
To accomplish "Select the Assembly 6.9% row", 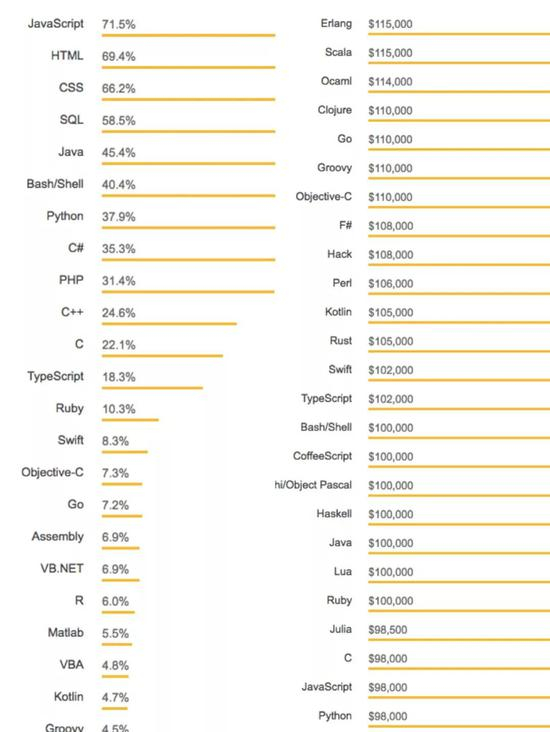I will [x=85, y=539].
